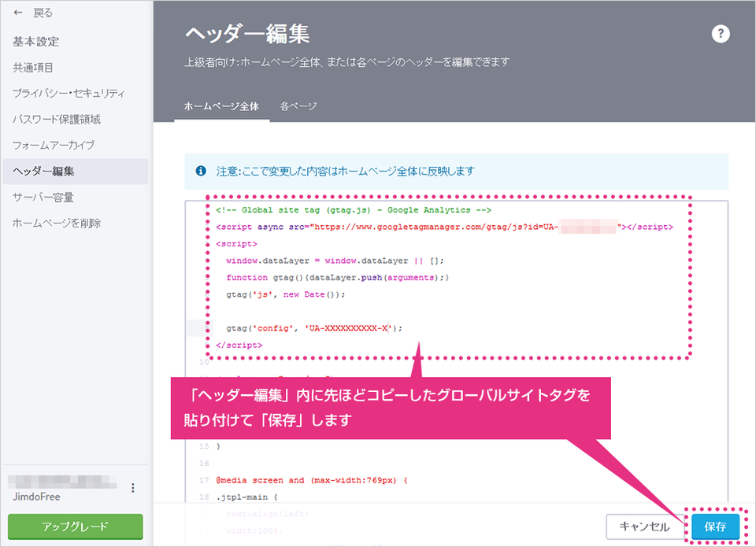Image resolution: width=756 pixels, height=547 pixels.
Task: Click the closing </script> tag line
Action: 239,345
